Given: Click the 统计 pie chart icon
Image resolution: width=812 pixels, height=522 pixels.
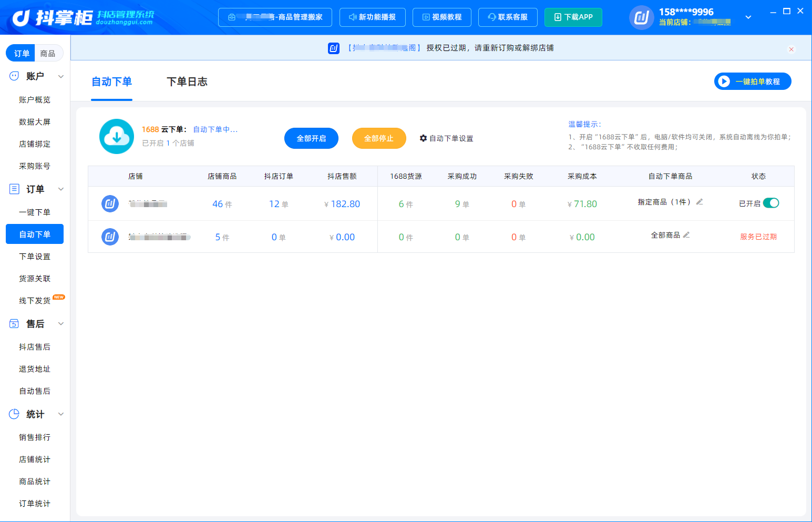Looking at the screenshot, I should pos(14,414).
